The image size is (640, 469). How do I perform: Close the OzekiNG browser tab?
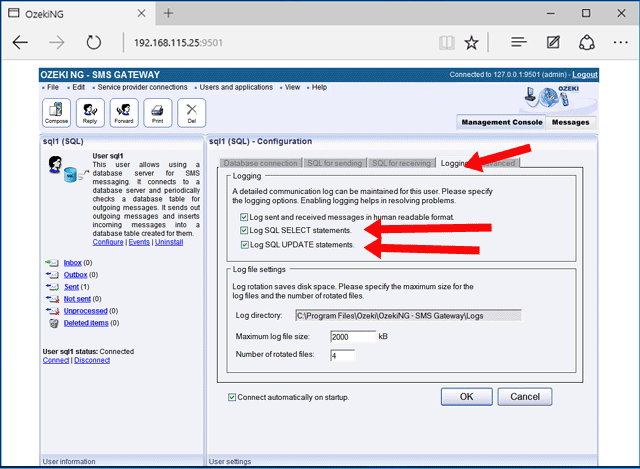[x=141, y=13]
